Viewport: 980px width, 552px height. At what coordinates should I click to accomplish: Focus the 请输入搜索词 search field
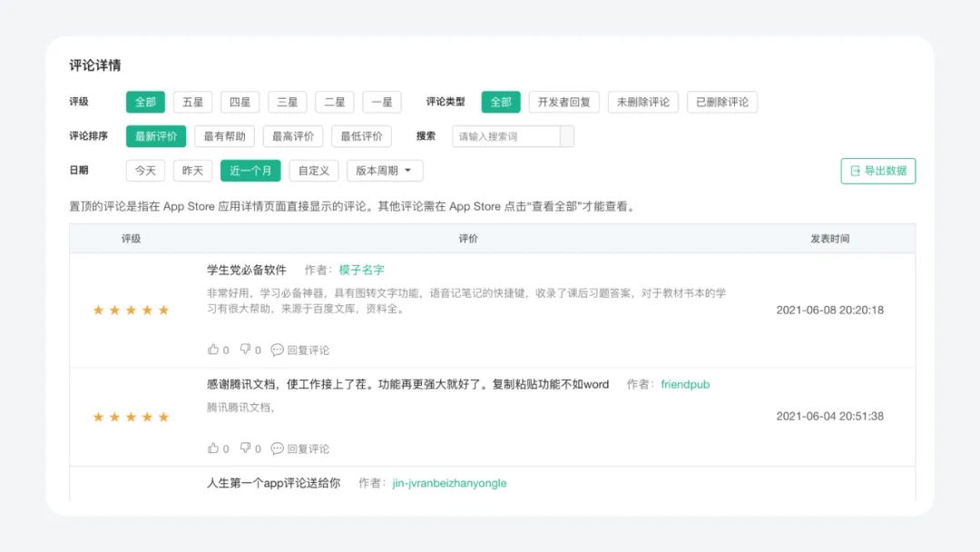click(x=505, y=136)
